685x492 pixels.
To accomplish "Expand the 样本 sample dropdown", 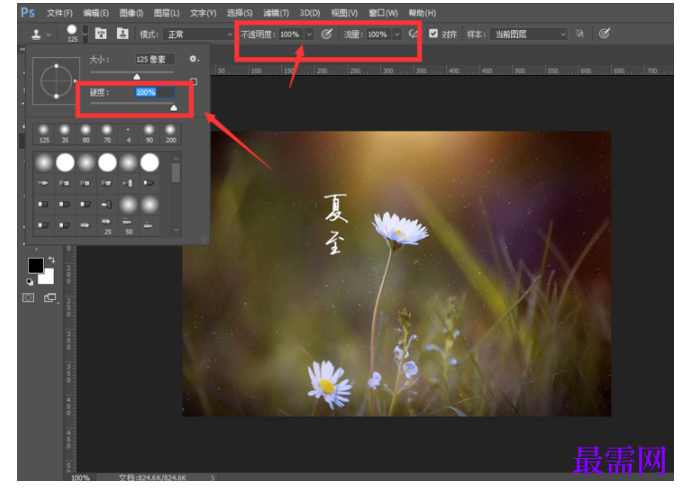I will (529, 34).
